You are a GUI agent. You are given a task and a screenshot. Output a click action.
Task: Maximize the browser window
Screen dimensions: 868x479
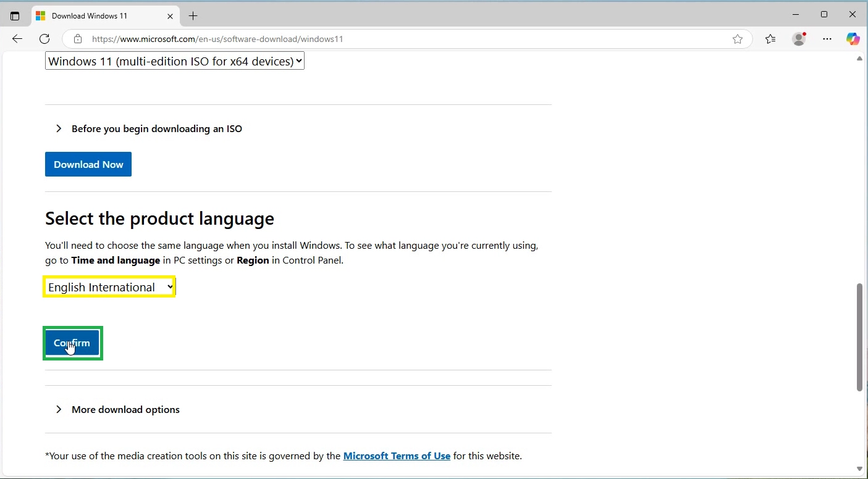tap(824, 15)
